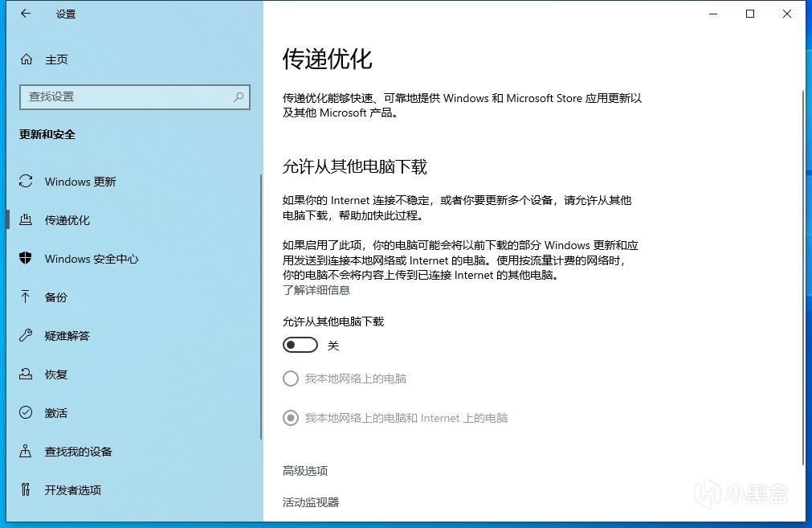Toggle 允许从其他电脑下载 switch
Screen dimensions: 812x528
tap(300, 345)
